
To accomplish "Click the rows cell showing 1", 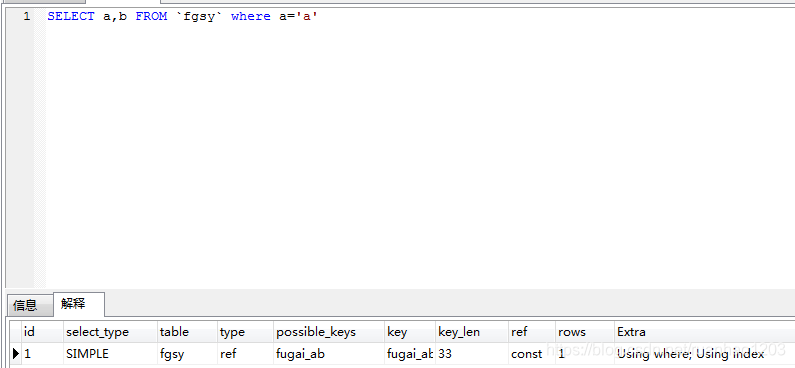I will pos(585,353).
